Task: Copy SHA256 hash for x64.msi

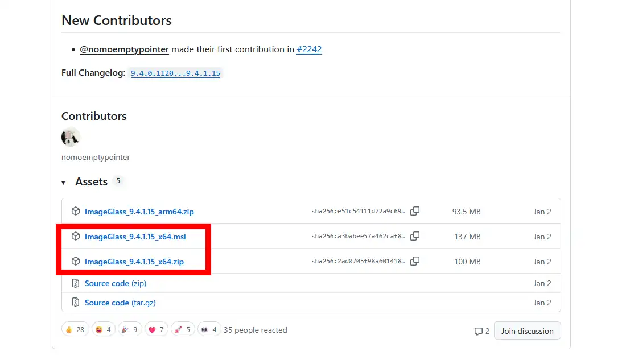Action: pos(415,236)
